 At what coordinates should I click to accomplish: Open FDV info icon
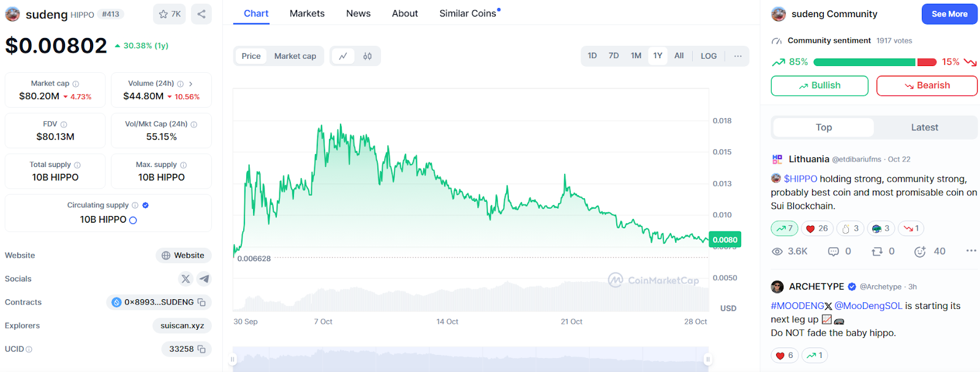(x=64, y=124)
